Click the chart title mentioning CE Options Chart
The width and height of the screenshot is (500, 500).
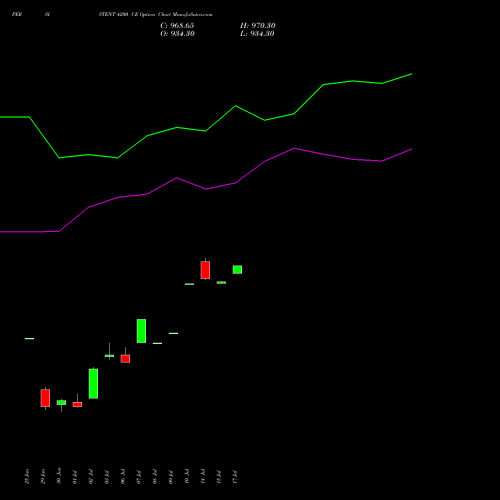155,15
